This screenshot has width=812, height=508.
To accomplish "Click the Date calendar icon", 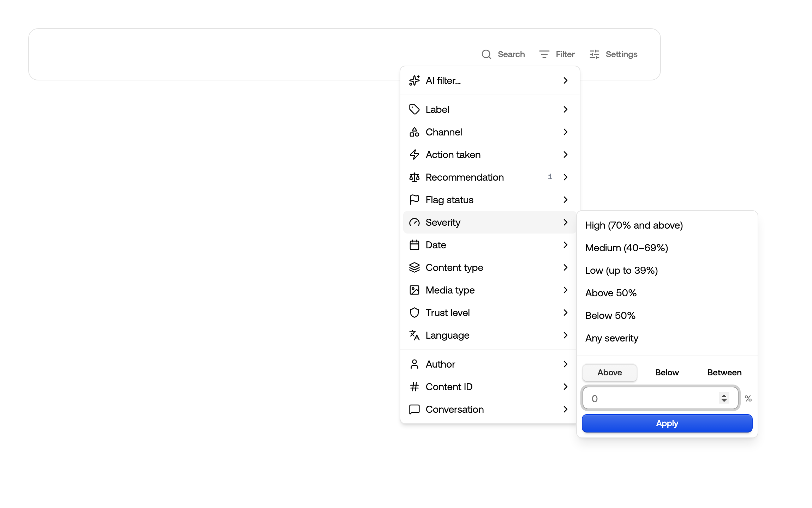I will click(x=414, y=245).
